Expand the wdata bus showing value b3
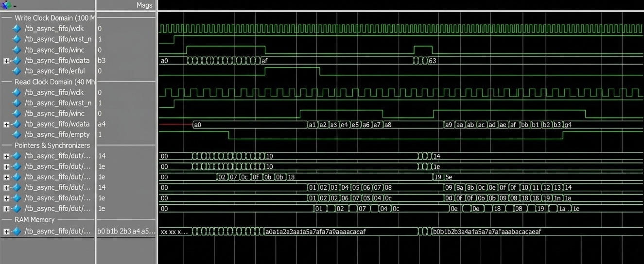 [x=6, y=61]
